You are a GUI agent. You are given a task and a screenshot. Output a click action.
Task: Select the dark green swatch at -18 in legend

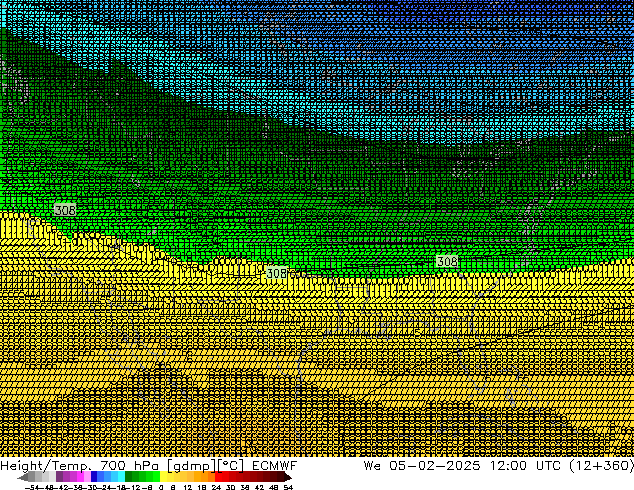point(129,477)
